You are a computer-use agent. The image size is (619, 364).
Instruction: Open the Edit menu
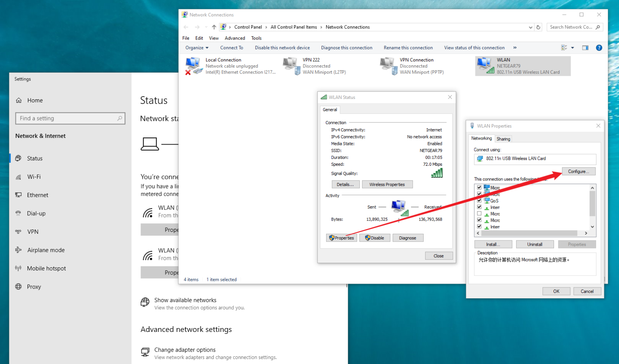199,38
